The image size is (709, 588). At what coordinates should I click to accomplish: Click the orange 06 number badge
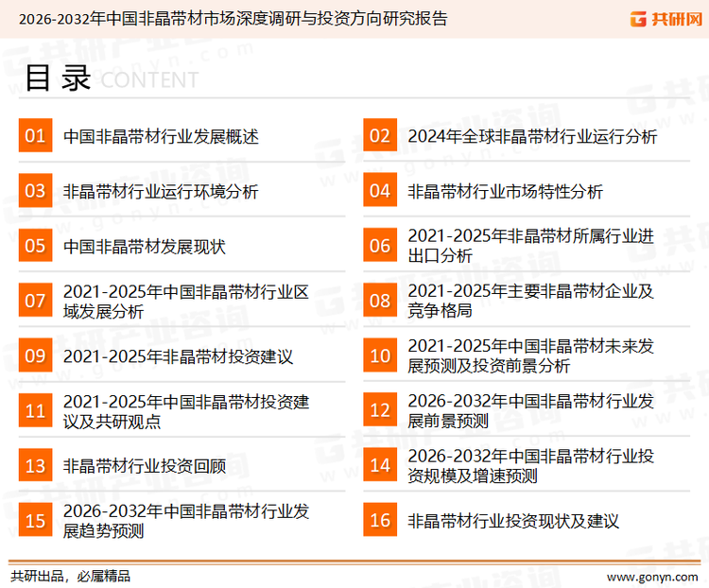379,246
